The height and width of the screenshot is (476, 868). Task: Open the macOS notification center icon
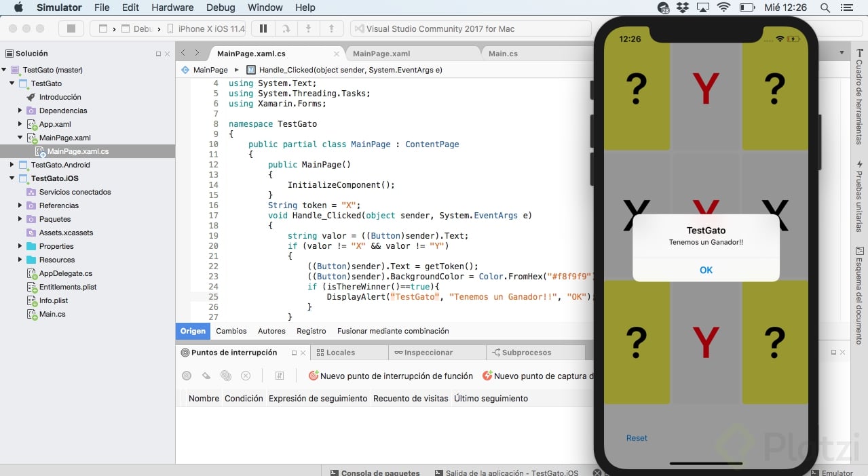coord(848,7)
